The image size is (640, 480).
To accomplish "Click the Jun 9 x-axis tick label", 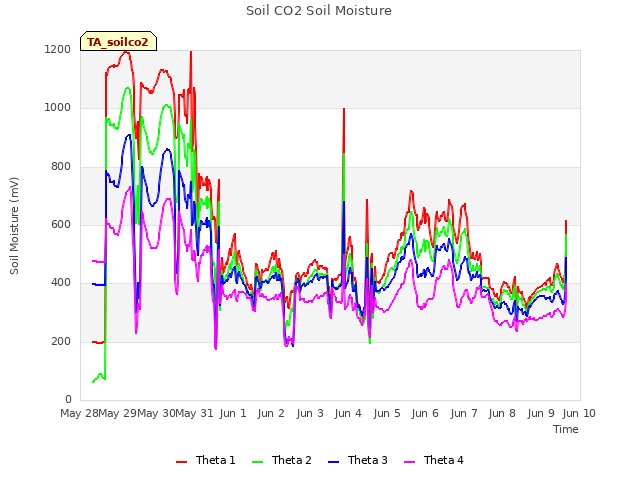I will point(541,413).
